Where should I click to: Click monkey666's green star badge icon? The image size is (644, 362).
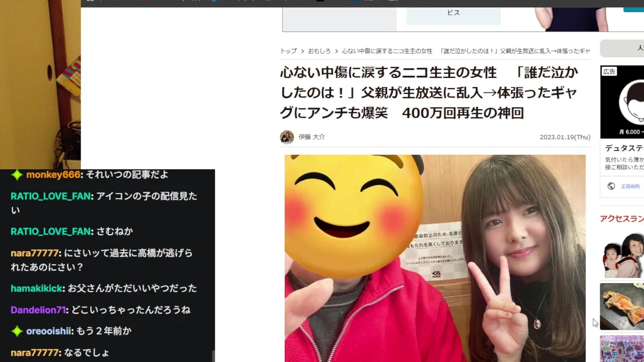[17, 175]
